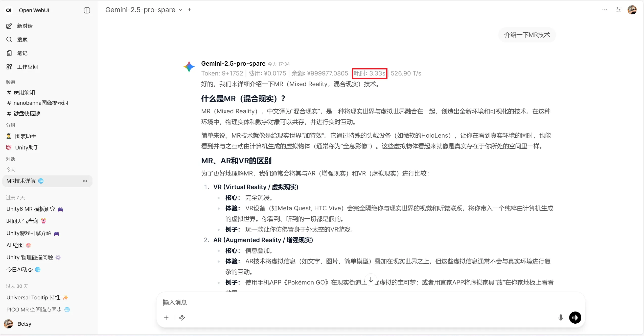Screen dimensions: 644x336
Task: Open the #使用须知 channel
Action: [x=24, y=92]
